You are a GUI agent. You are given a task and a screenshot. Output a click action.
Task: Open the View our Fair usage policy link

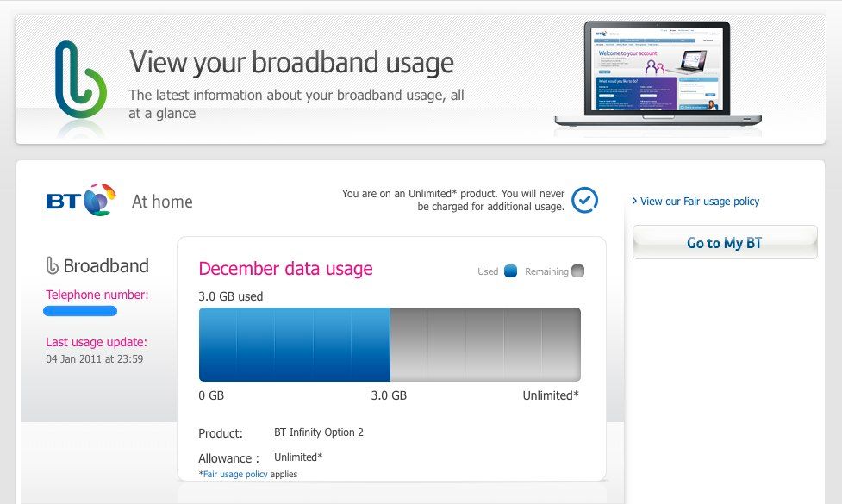pos(700,202)
